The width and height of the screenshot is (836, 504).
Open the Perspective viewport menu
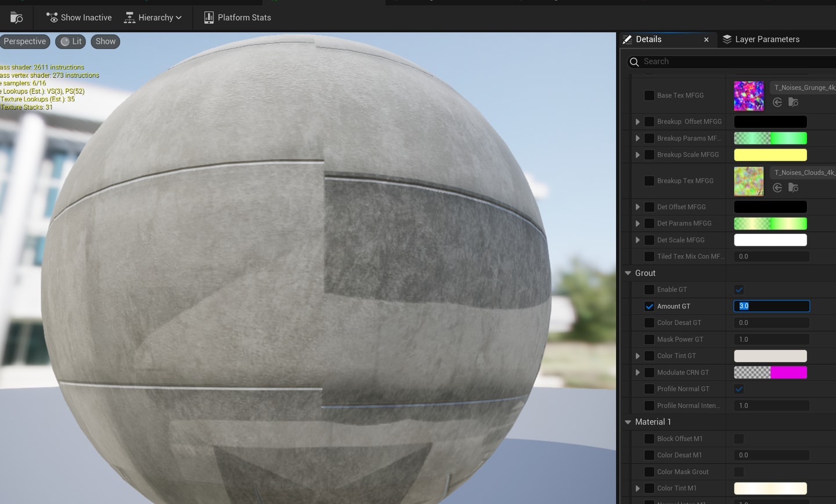point(24,41)
